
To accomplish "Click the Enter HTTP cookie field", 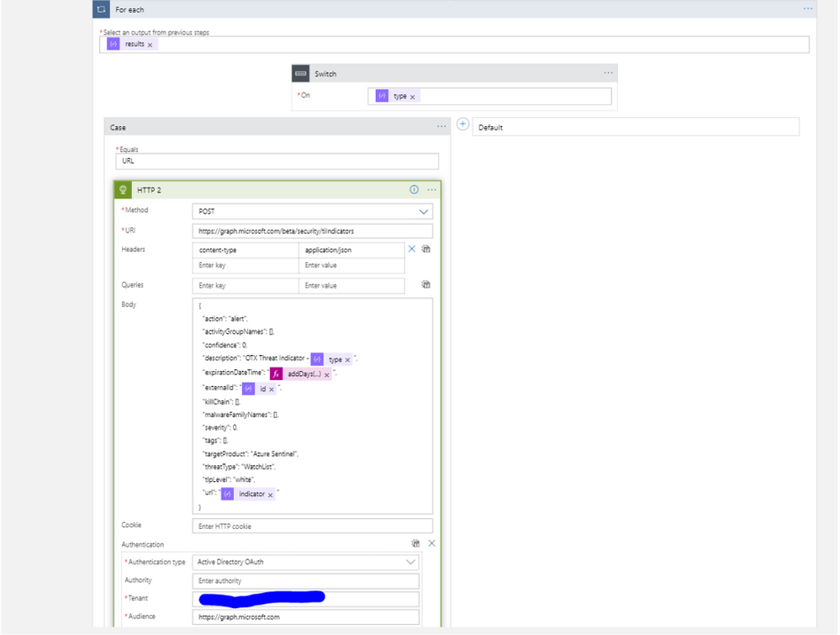I will [312, 527].
